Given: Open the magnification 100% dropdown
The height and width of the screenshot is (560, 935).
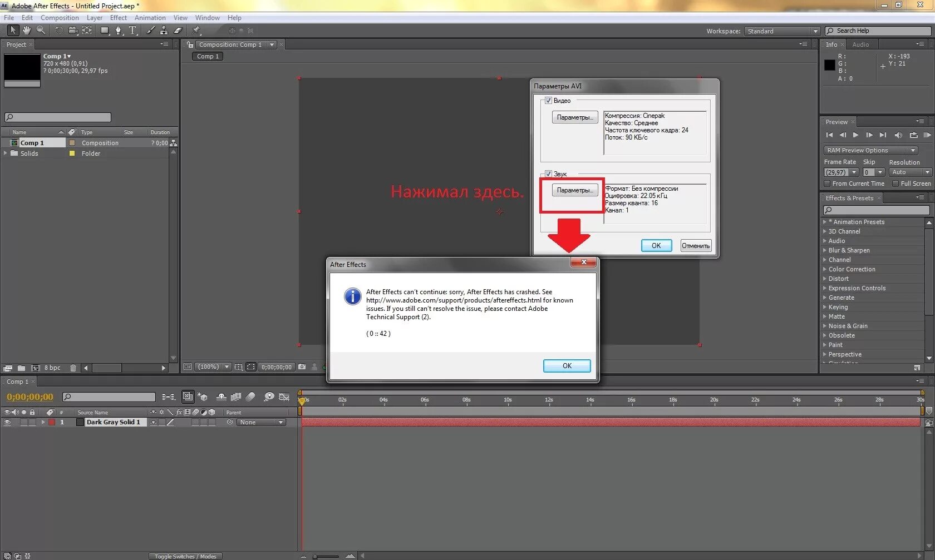Looking at the screenshot, I should (x=214, y=367).
